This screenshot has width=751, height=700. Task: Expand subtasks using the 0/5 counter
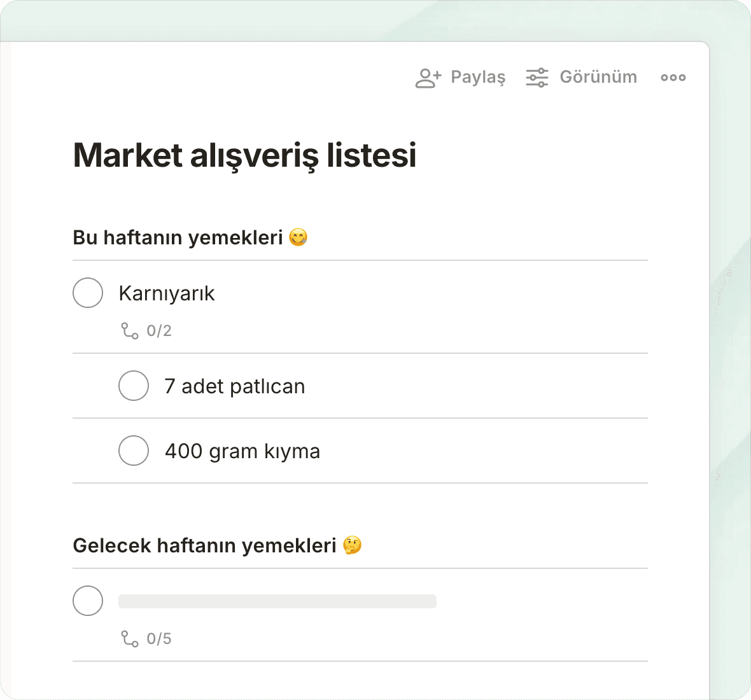click(159, 639)
